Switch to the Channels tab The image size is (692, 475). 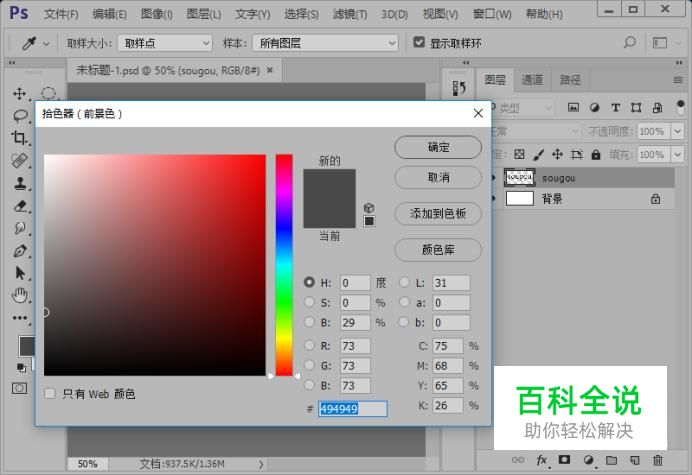(x=532, y=80)
